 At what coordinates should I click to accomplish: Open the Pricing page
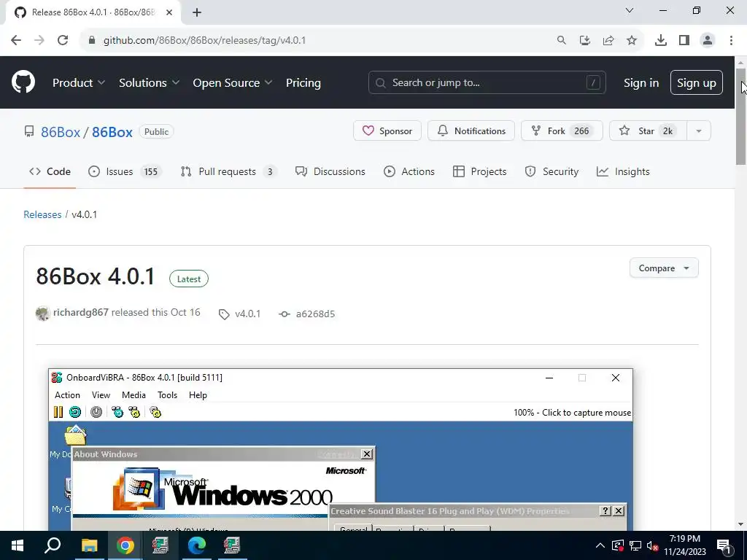303,82
